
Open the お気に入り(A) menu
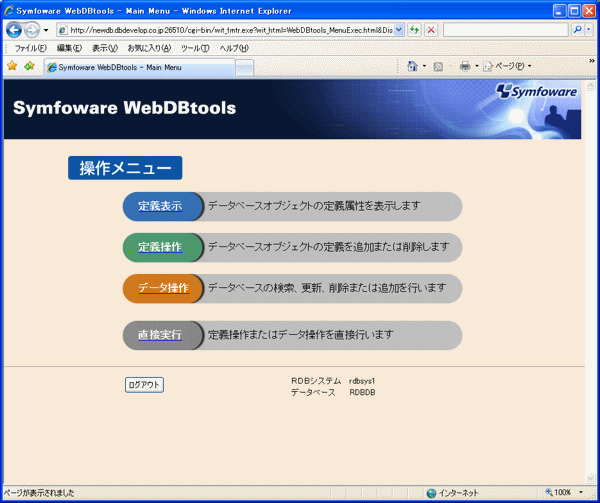click(x=149, y=48)
